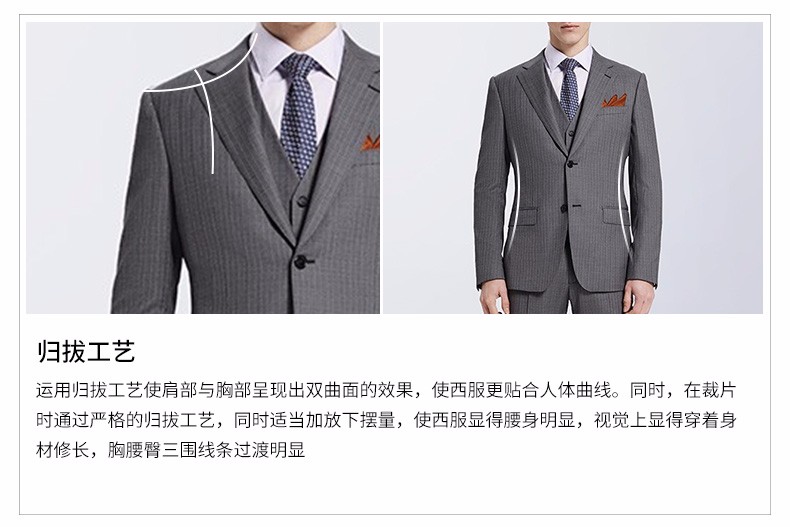Click the tie in the full-body photo
790x527 pixels.
[569, 89]
